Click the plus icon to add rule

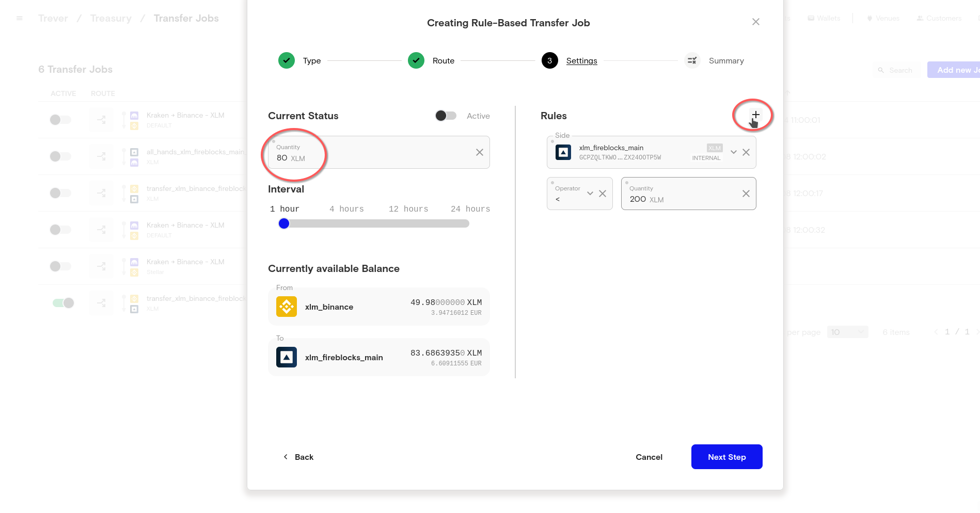[x=755, y=115]
